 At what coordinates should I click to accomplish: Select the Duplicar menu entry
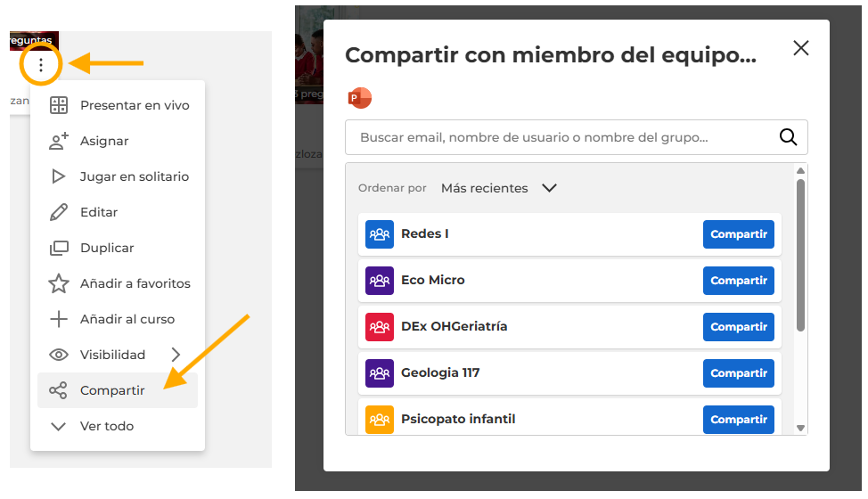pos(107,248)
